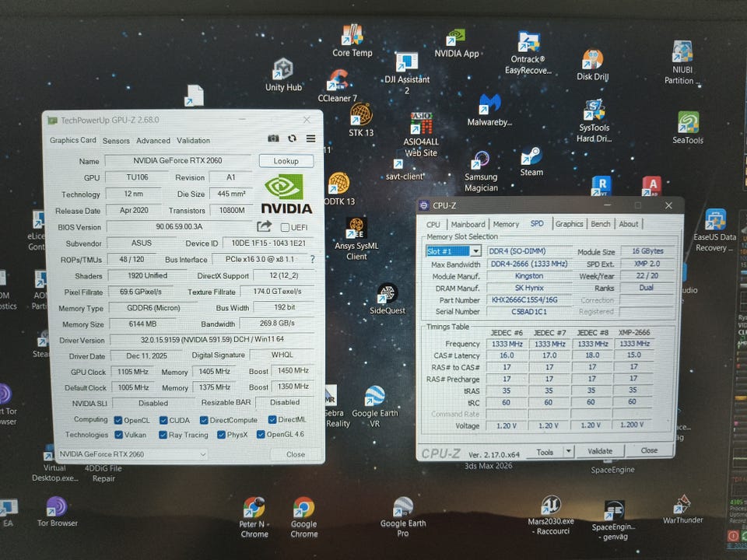The height and width of the screenshot is (560, 747).
Task: Open ASIO4ALL Web Site shortcut
Action: coord(421,135)
